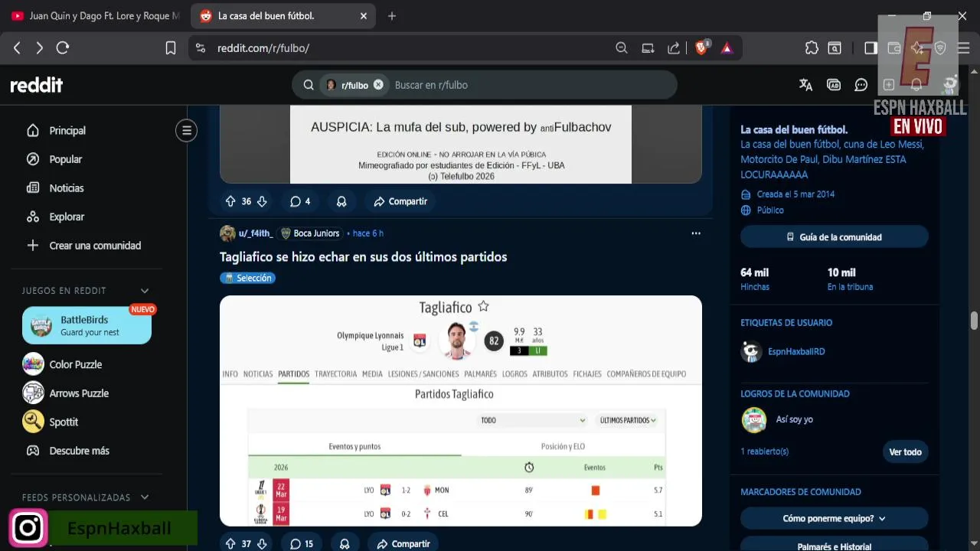Toggle the browser sidebar panel icon

point(871,47)
